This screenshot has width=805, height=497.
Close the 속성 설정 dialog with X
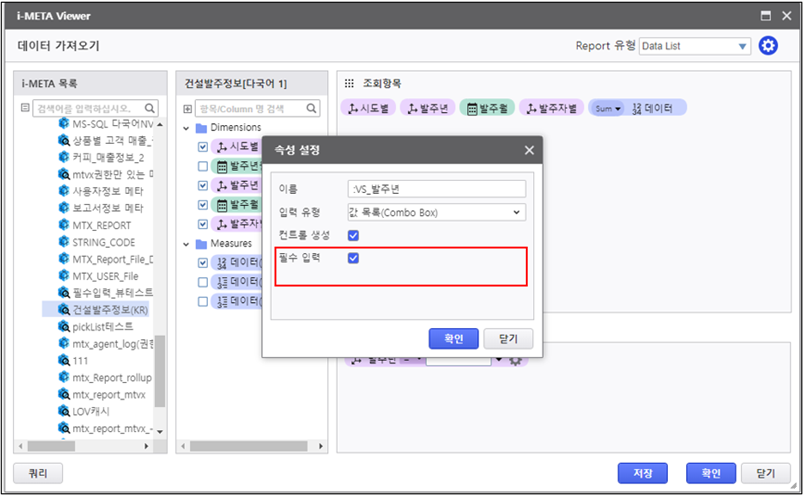(x=529, y=150)
